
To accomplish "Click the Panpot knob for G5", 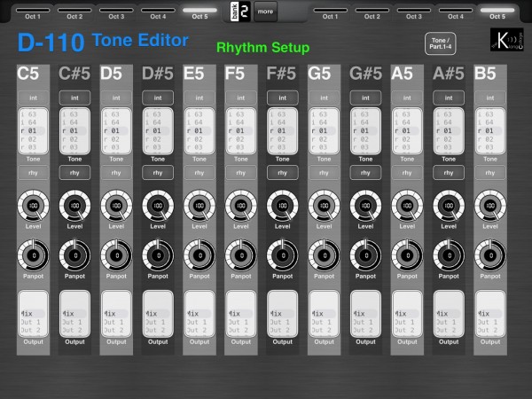I will [324, 255].
